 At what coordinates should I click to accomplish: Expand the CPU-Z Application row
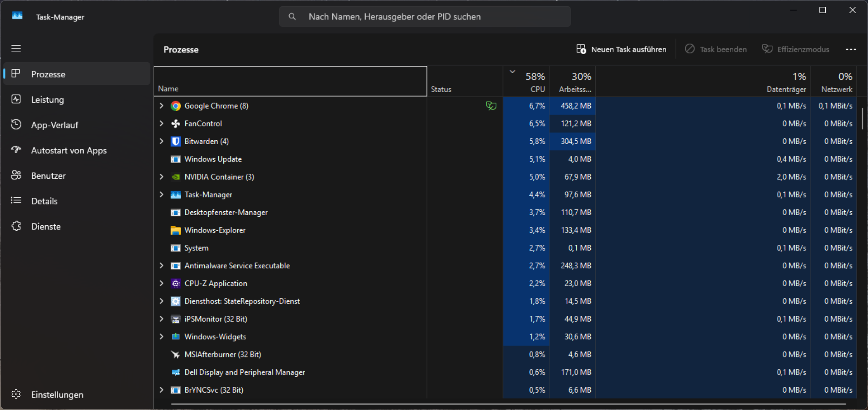pyautogui.click(x=161, y=283)
